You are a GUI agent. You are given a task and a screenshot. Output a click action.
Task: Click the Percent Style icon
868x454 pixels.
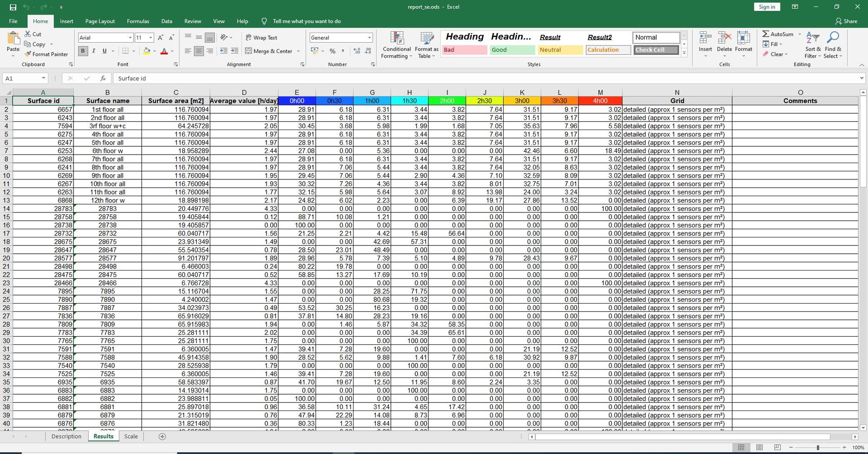tap(333, 51)
